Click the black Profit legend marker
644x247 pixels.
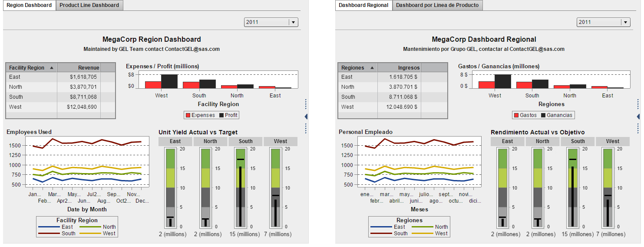pos(221,115)
